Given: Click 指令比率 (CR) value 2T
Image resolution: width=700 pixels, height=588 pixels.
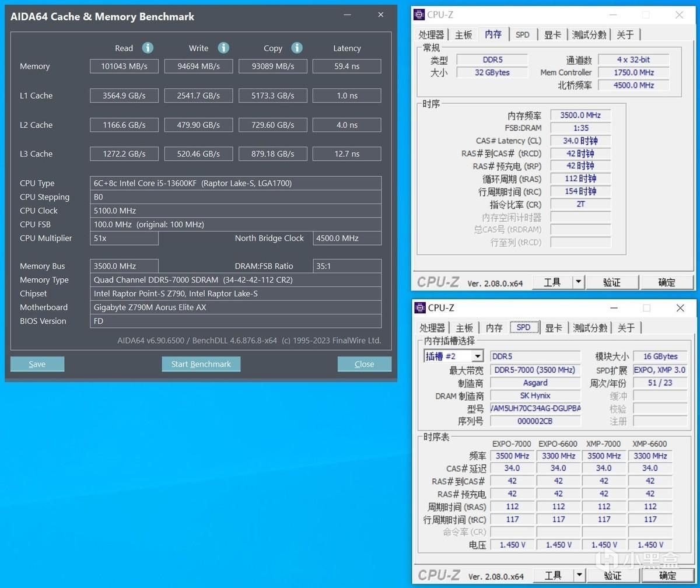Looking at the screenshot, I should coord(580,204).
